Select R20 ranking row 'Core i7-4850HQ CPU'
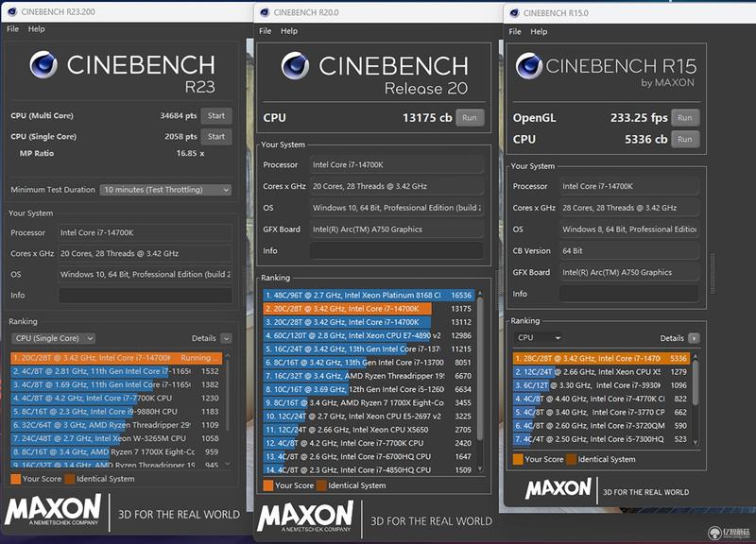This screenshot has height=544, width=756. [x=369, y=469]
